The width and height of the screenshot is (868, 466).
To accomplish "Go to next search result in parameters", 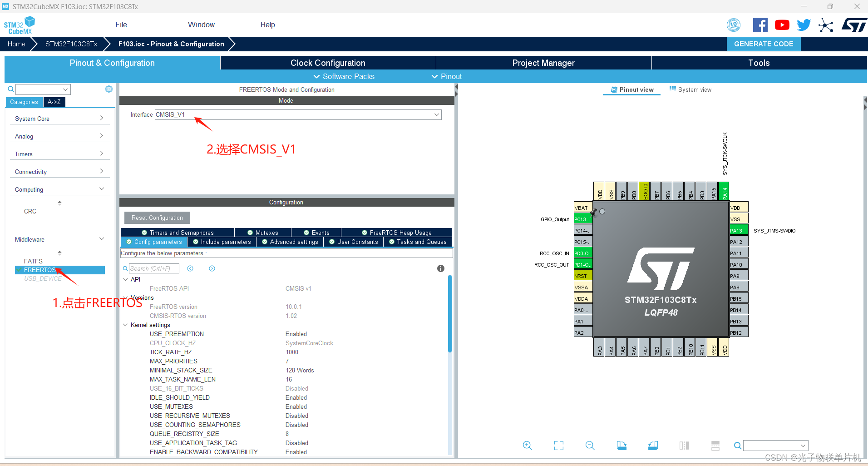I will click(x=212, y=268).
